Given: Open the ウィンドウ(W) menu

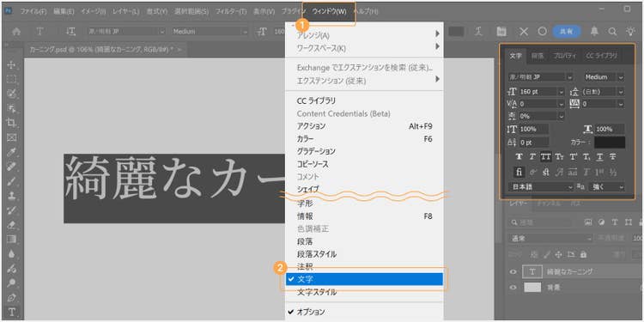Looking at the screenshot, I should [x=330, y=11].
